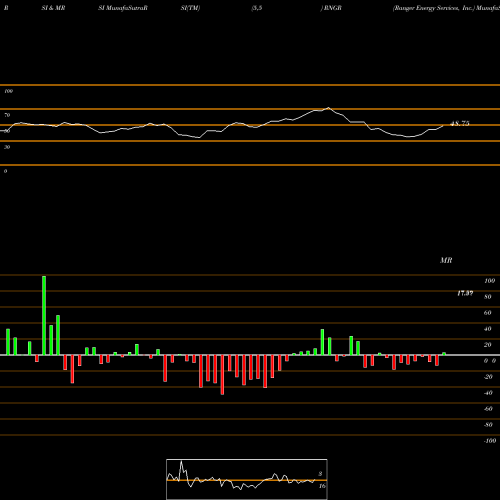Click the 0 label on the RSI panel
The image size is (500, 500).
(5, 171)
